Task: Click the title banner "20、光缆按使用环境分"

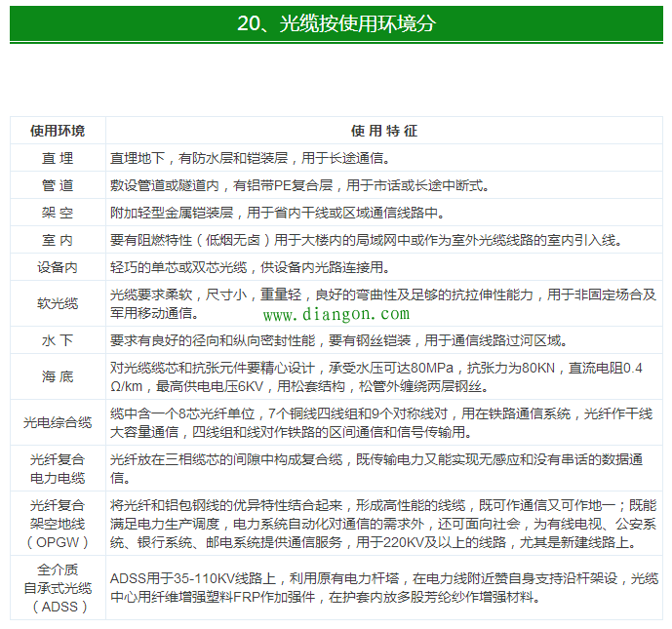Action: point(336,24)
